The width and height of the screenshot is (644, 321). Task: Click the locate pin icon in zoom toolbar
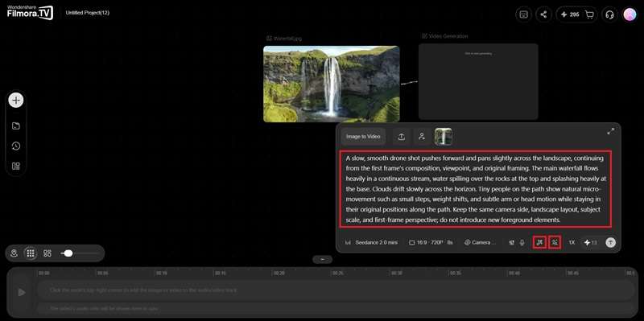click(14, 253)
